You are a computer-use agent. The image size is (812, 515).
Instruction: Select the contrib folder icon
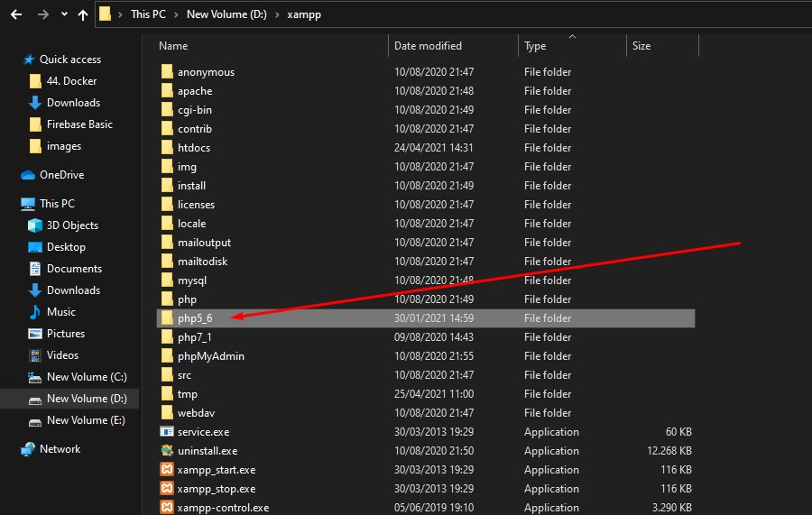167,128
